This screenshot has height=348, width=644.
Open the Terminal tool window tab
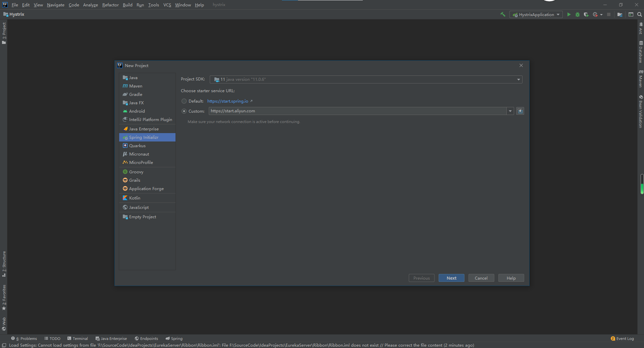click(x=78, y=339)
